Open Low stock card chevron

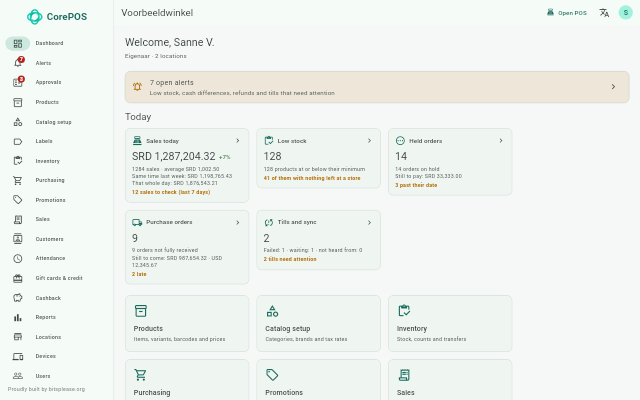pyautogui.click(x=369, y=141)
